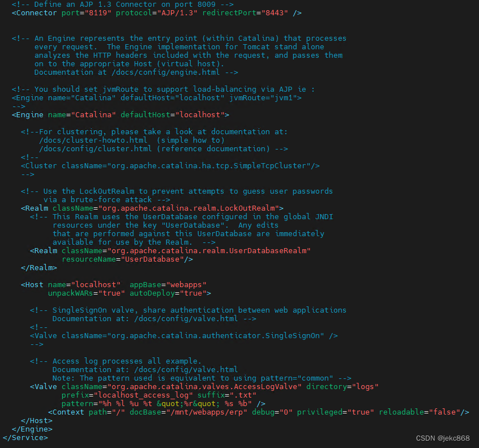The width and height of the screenshot is (479, 448).
Task: Click the protocol="AJP/1.3" attribute
Action: click(157, 13)
